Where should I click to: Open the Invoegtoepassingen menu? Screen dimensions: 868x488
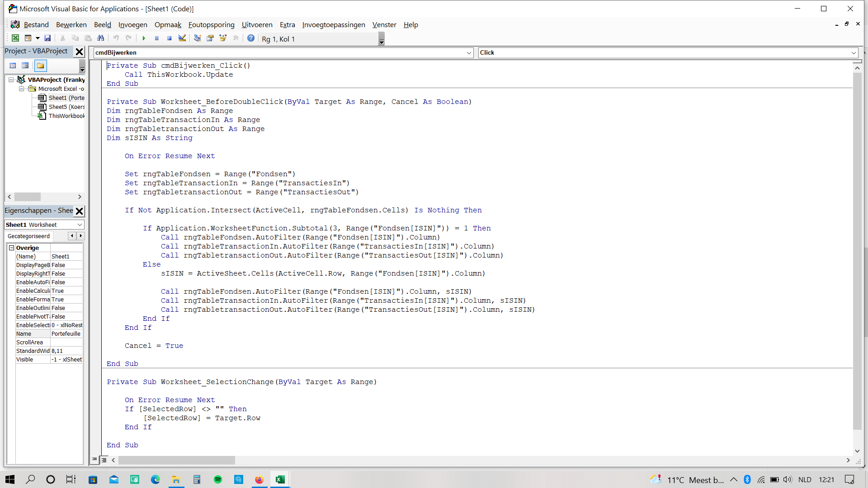point(333,25)
